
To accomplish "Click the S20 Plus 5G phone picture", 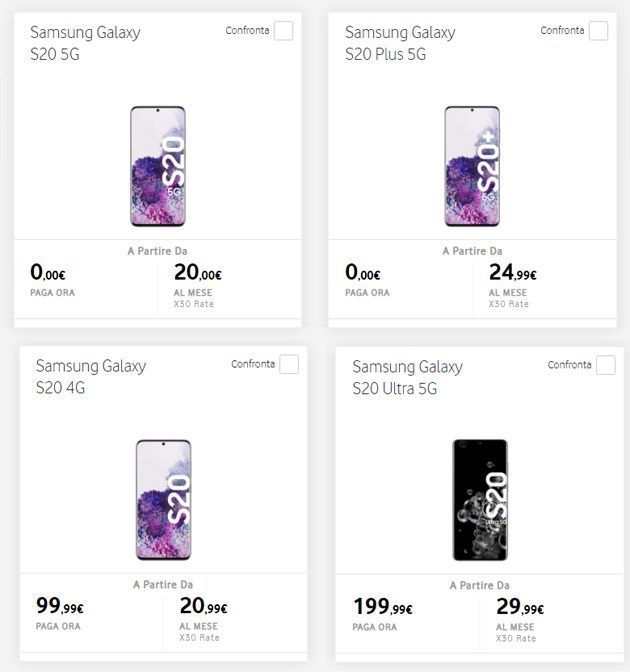I will pyautogui.click(x=472, y=166).
